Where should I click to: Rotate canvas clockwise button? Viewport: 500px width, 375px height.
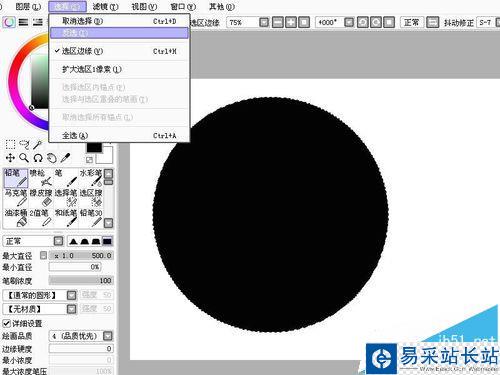pos(376,22)
